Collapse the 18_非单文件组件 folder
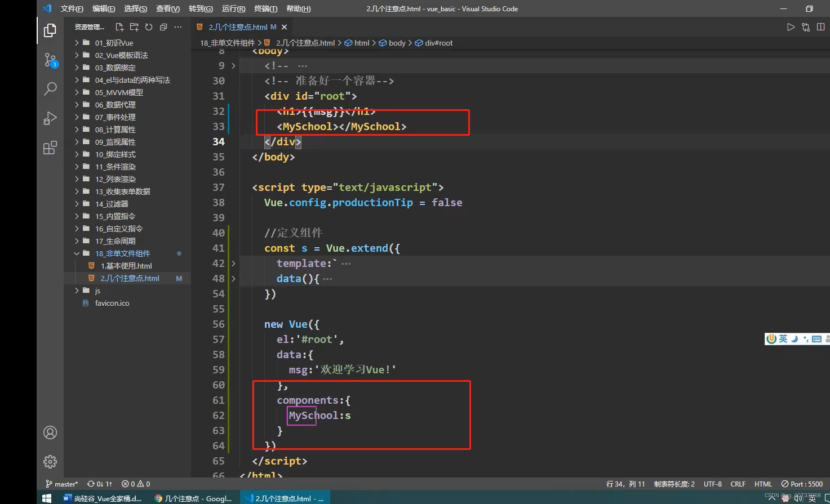830x504 pixels. click(127, 253)
